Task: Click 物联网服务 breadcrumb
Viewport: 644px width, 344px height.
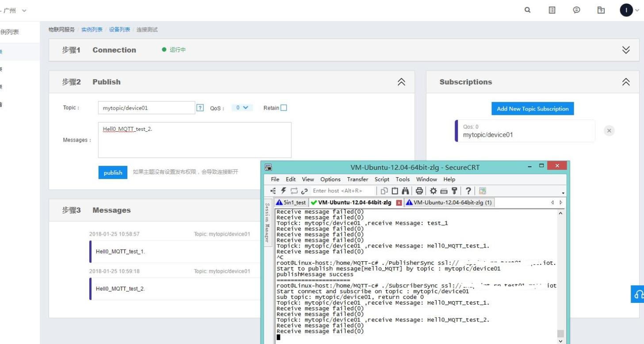Action: coord(61,30)
